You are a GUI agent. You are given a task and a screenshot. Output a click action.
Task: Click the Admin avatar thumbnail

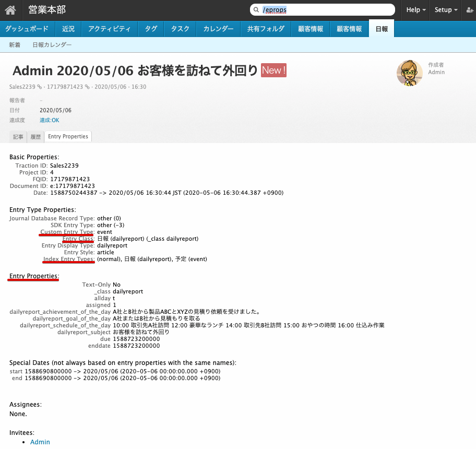pyautogui.click(x=409, y=73)
